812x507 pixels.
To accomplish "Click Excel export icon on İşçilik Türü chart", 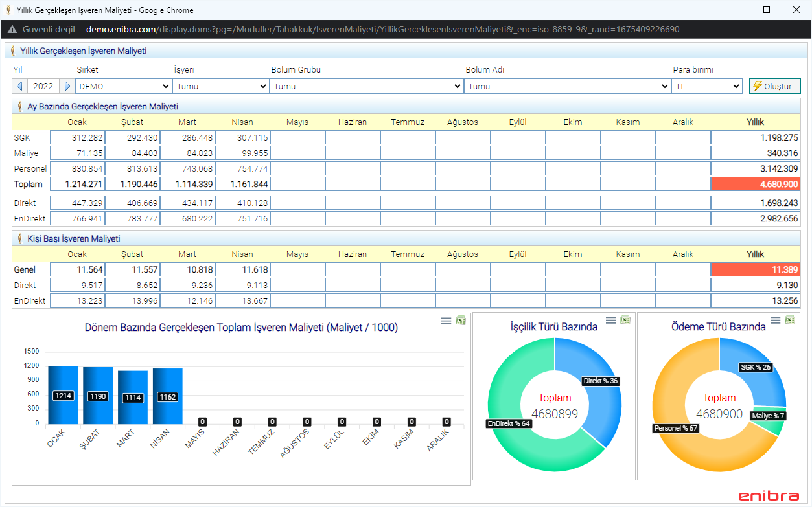I will (x=625, y=320).
